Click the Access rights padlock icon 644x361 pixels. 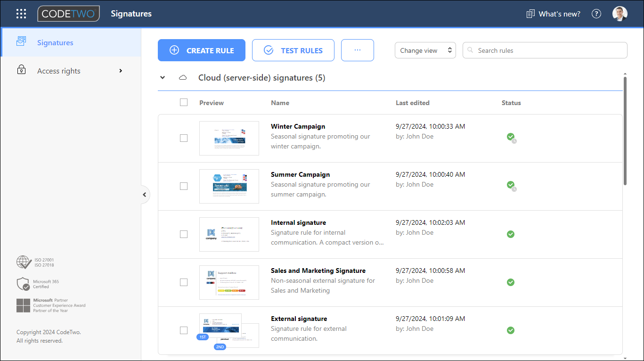[21, 70]
